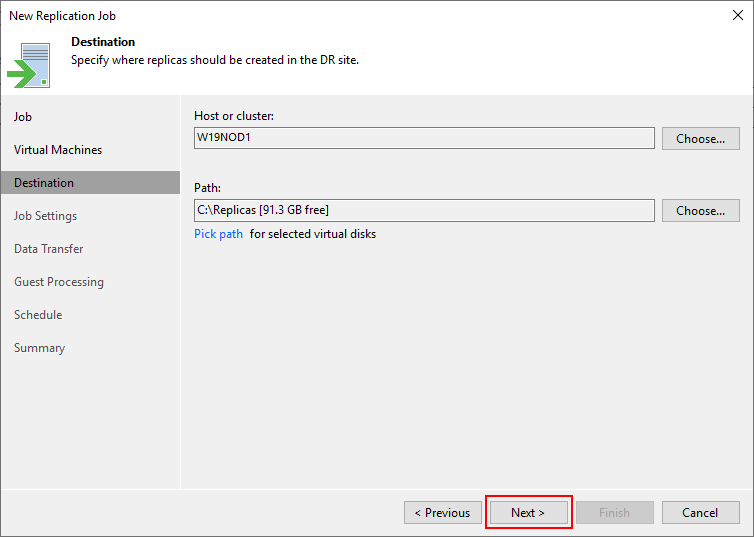Go to the Job step
This screenshot has width=754, height=537.
pyautogui.click(x=23, y=117)
